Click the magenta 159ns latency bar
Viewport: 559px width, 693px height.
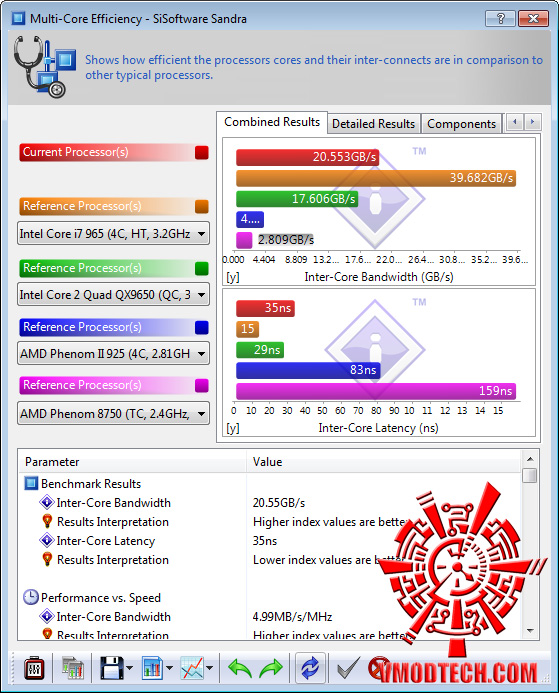[x=376, y=391]
